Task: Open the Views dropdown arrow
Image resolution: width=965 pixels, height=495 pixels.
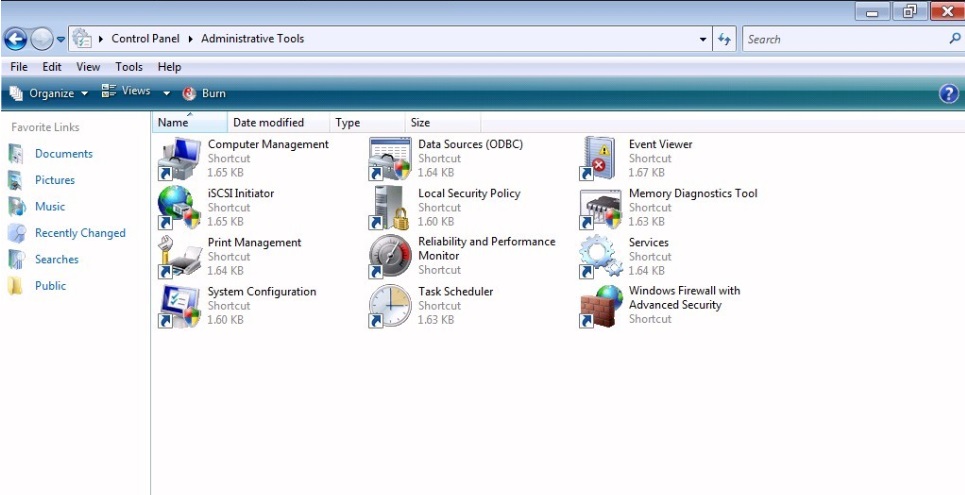Action: pyautogui.click(x=167, y=93)
